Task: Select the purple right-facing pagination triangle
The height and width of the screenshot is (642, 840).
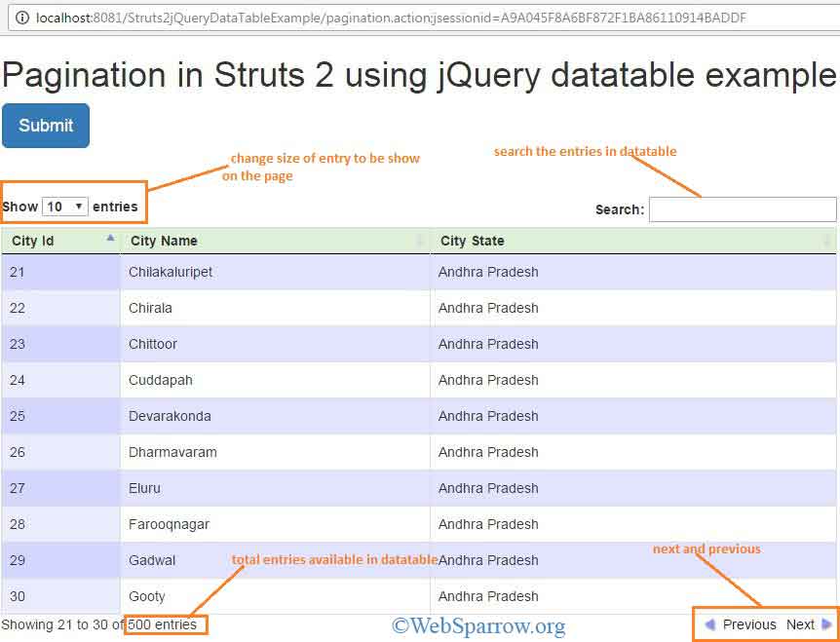Action: [x=828, y=624]
